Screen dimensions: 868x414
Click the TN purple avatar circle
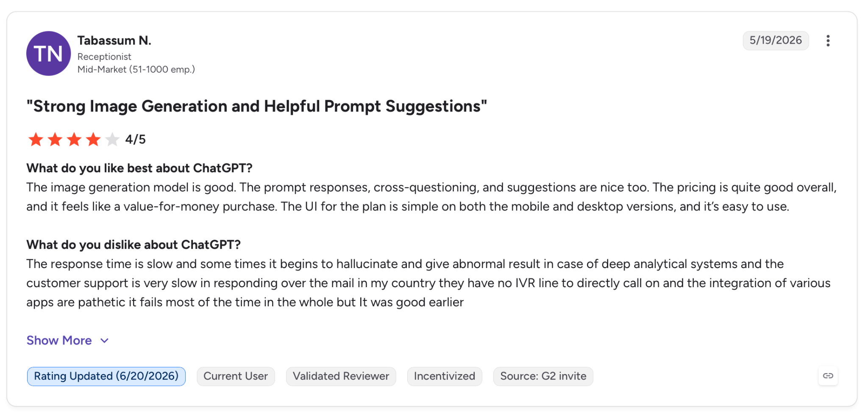point(49,53)
